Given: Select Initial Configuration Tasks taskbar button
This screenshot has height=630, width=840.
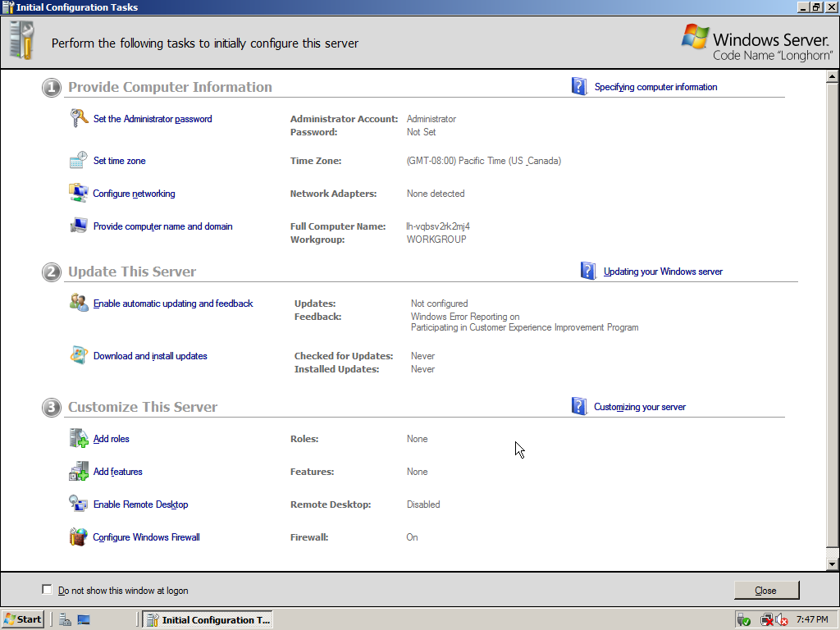Looking at the screenshot, I should (x=208, y=619).
